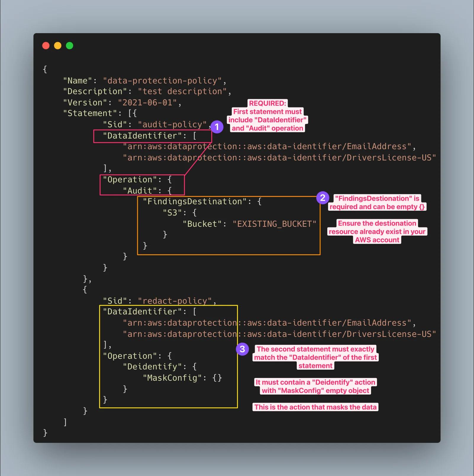
Task: Click the Audit operation key
Action: tap(140, 190)
